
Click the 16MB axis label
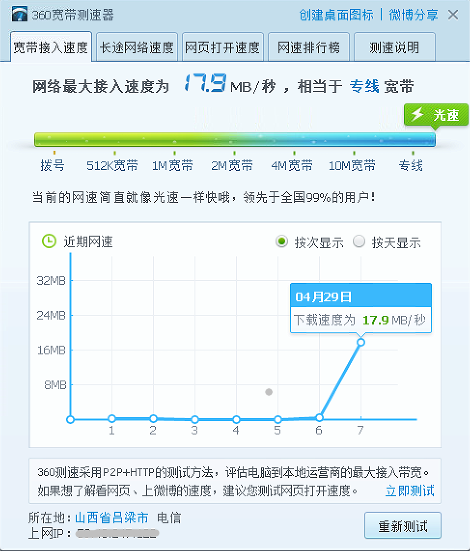(51, 350)
